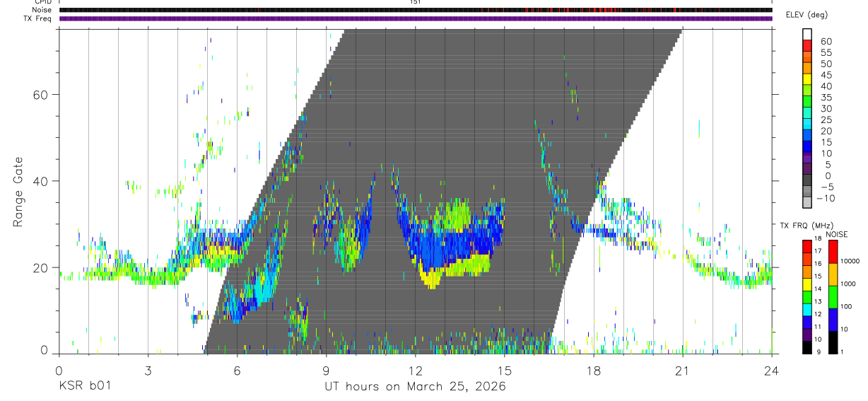Click the "18" label on TX FRQ scale
The width and height of the screenshot is (868, 401).
(x=817, y=239)
